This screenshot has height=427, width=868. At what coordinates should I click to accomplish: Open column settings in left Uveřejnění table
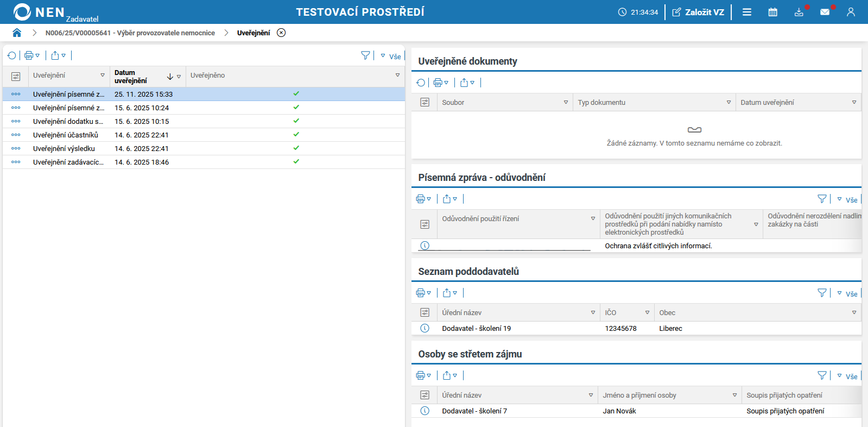coord(16,77)
